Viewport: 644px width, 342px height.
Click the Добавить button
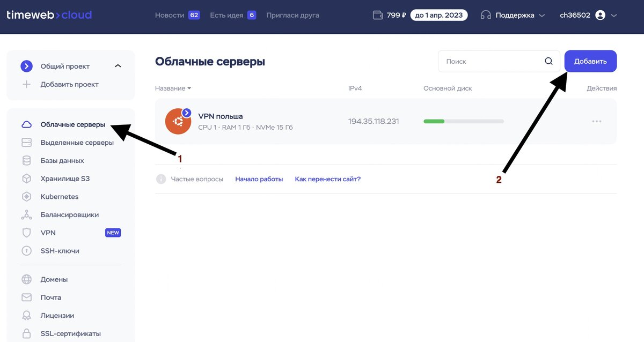[x=590, y=61]
